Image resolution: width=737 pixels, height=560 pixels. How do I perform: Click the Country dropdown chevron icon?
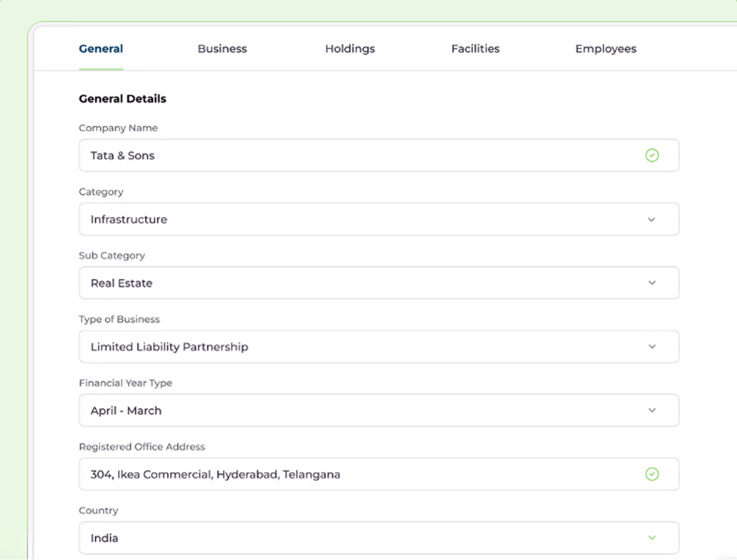pyautogui.click(x=651, y=537)
